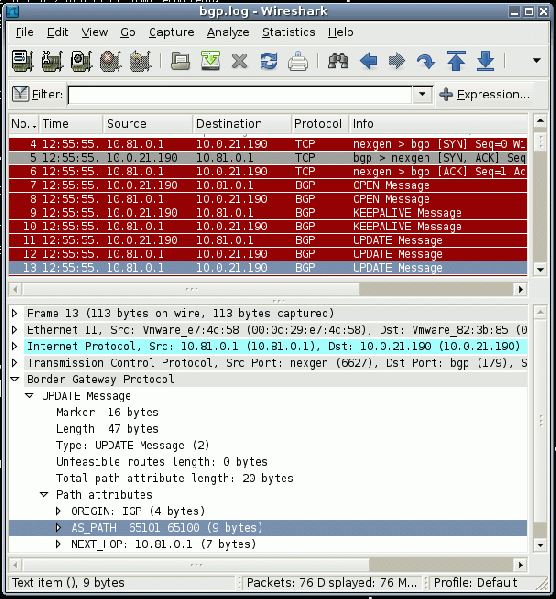Select packet 11 UPDATE Message row
This screenshot has width=556, height=599.
click(x=268, y=240)
